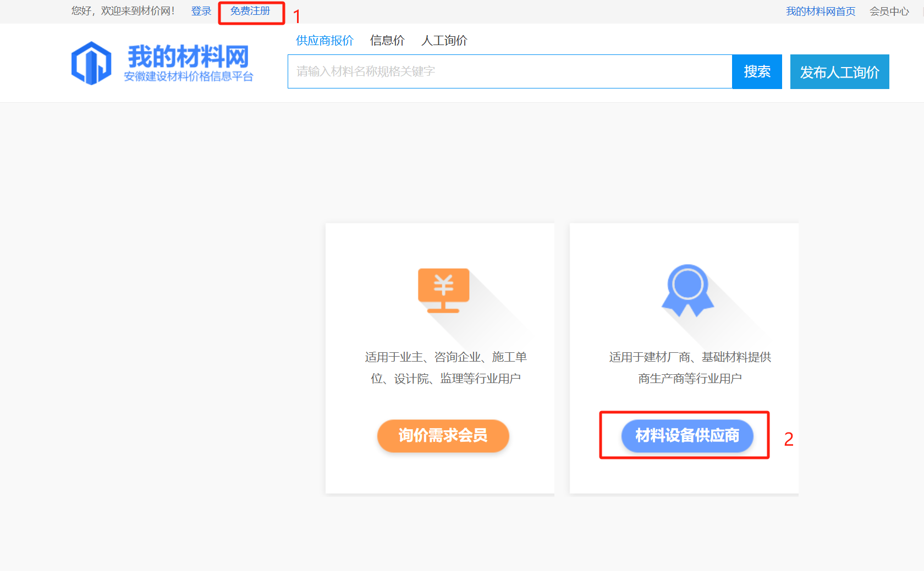This screenshot has height=571, width=924.
Task: Open 会员中心 member center
Action: tap(889, 12)
